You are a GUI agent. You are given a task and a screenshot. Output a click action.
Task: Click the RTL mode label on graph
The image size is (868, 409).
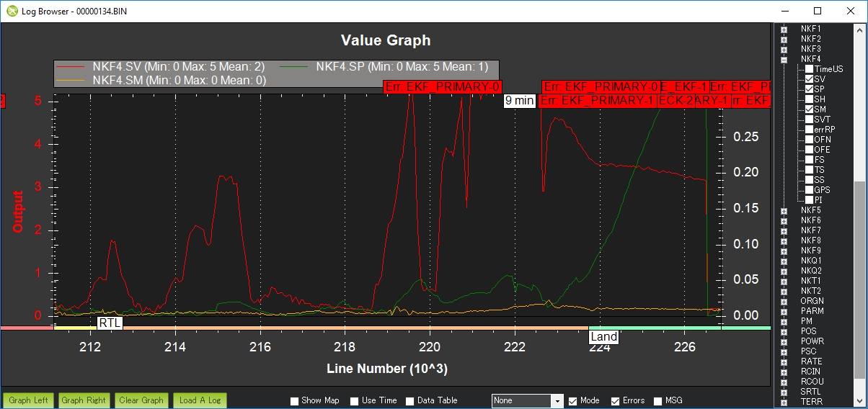(110, 323)
